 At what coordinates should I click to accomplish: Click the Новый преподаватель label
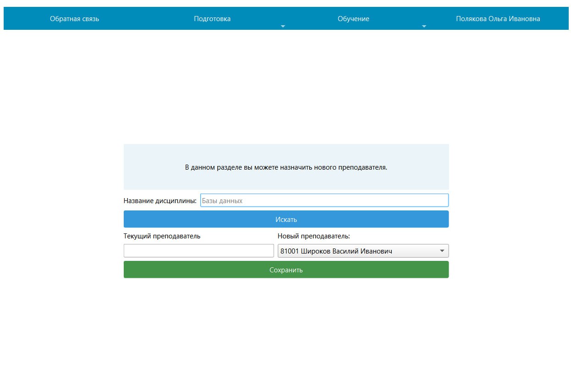[313, 236]
